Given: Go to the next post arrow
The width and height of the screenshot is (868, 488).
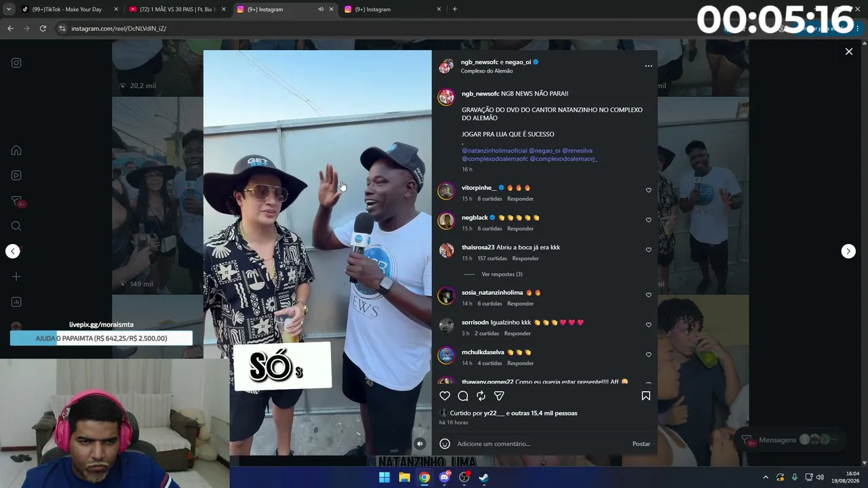Looking at the screenshot, I should point(848,251).
